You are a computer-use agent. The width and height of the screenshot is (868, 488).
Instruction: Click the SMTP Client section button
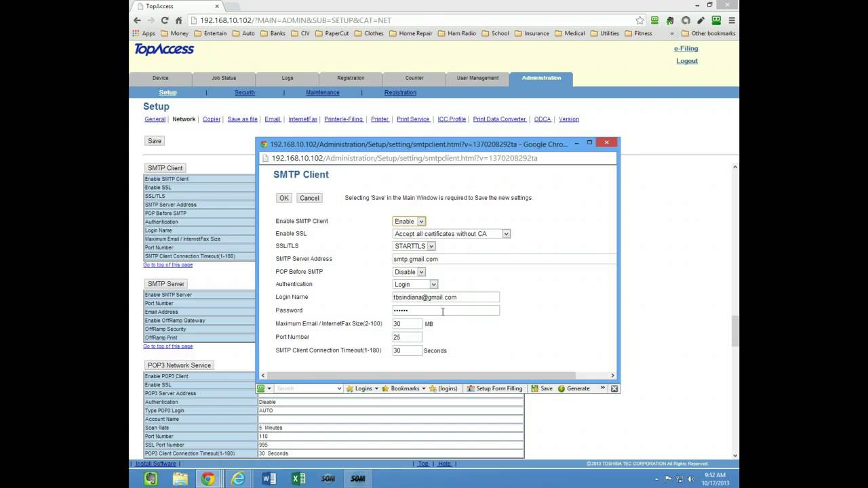(x=165, y=168)
